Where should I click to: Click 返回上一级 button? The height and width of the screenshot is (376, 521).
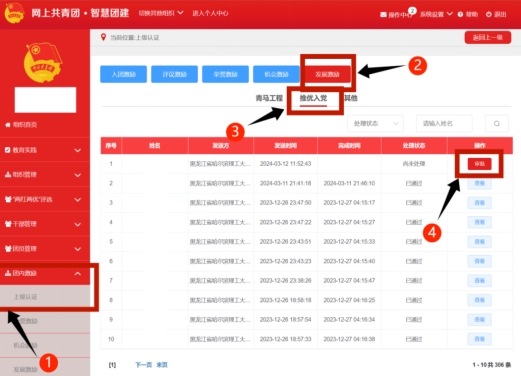click(x=488, y=37)
